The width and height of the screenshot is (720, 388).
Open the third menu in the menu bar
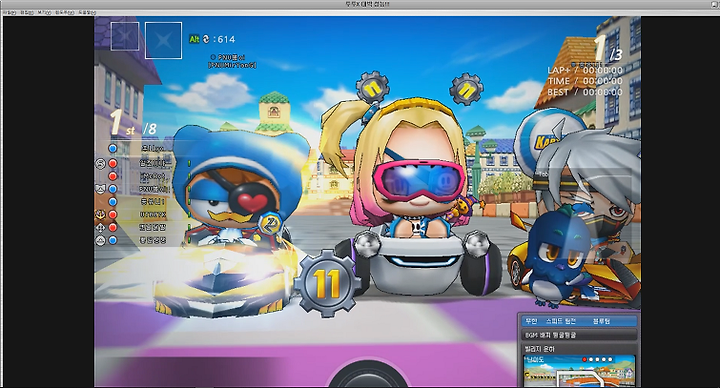coord(45,12)
